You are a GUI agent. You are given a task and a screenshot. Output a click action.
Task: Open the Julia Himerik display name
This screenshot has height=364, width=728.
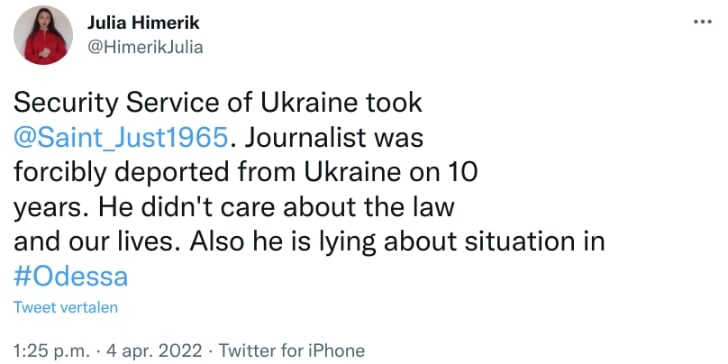coord(143,23)
